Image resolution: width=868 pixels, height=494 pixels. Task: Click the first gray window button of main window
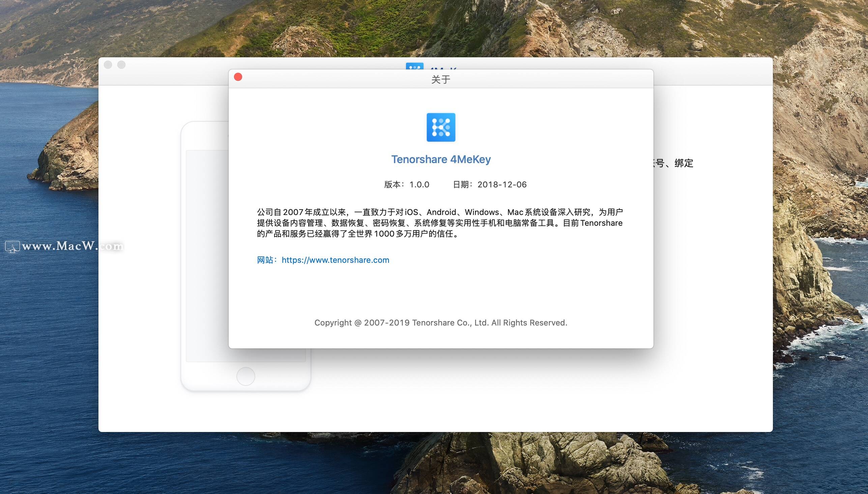click(x=108, y=65)
